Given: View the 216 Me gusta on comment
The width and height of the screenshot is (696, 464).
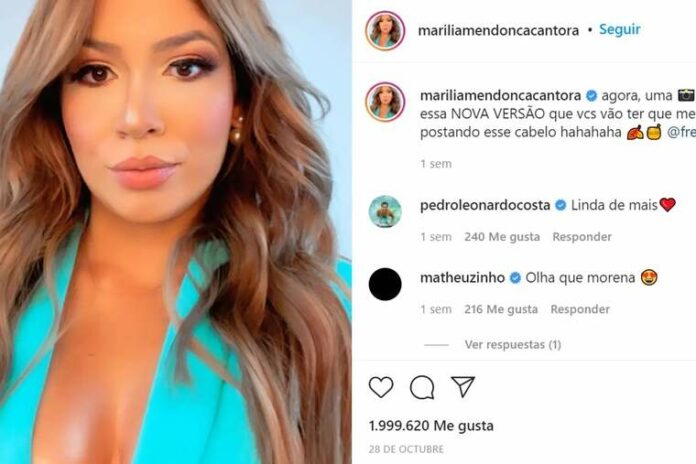Looking at the screenshot, I should pos(501,309).
